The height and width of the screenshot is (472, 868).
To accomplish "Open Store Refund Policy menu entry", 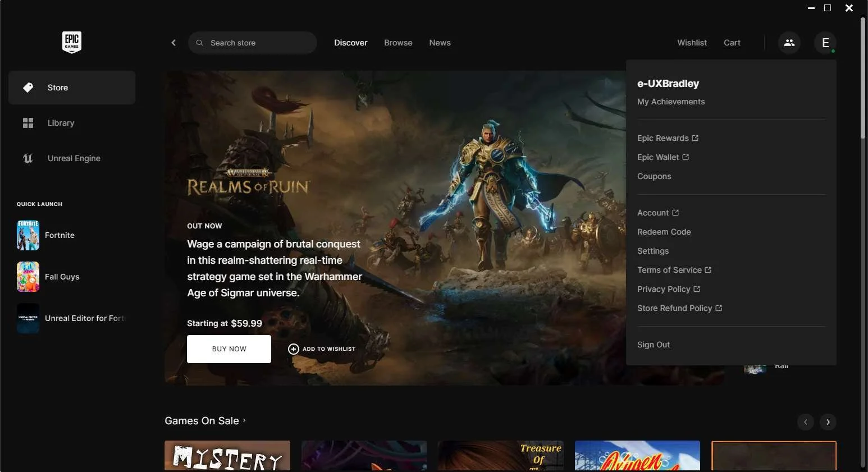I will pyautogui.click(x=680, y=308).
